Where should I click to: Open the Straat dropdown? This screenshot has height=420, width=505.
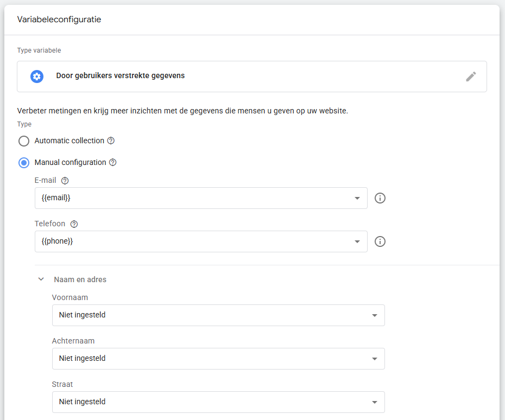point(218,402)
